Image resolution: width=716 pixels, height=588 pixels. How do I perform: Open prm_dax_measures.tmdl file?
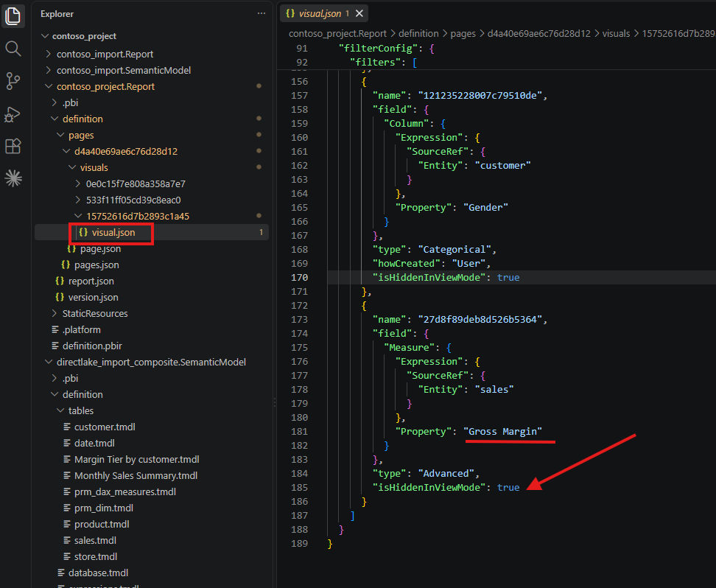(x=125, y=491)
